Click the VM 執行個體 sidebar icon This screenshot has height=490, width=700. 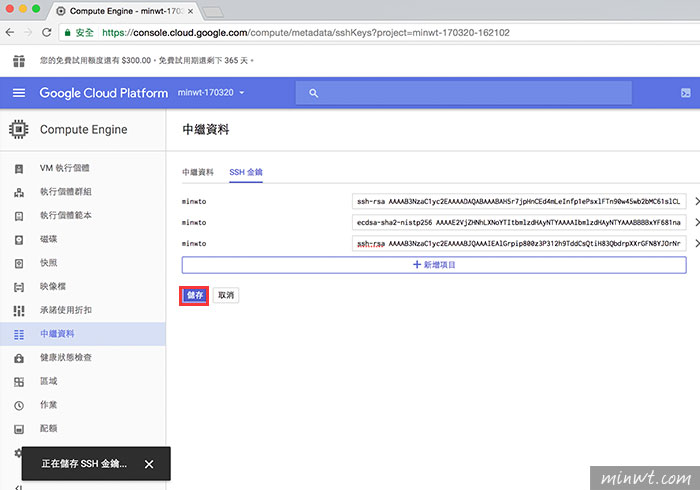19,169
